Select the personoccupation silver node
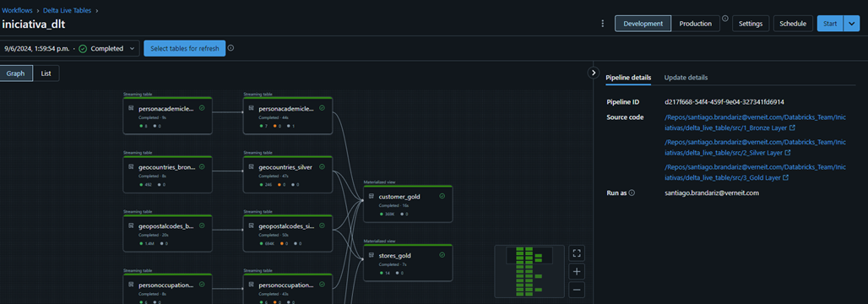The image size is (868, 304). click(288, 288)
